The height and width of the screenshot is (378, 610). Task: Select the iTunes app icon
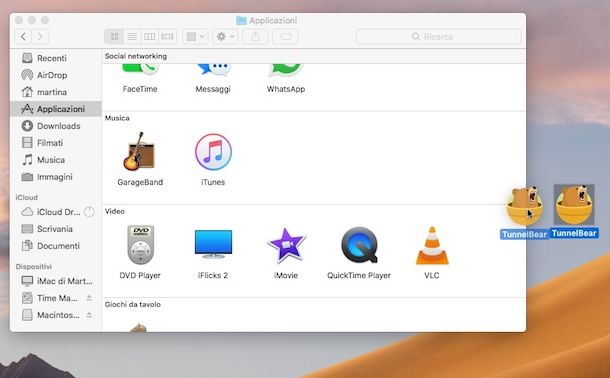[x=213, y=152]
